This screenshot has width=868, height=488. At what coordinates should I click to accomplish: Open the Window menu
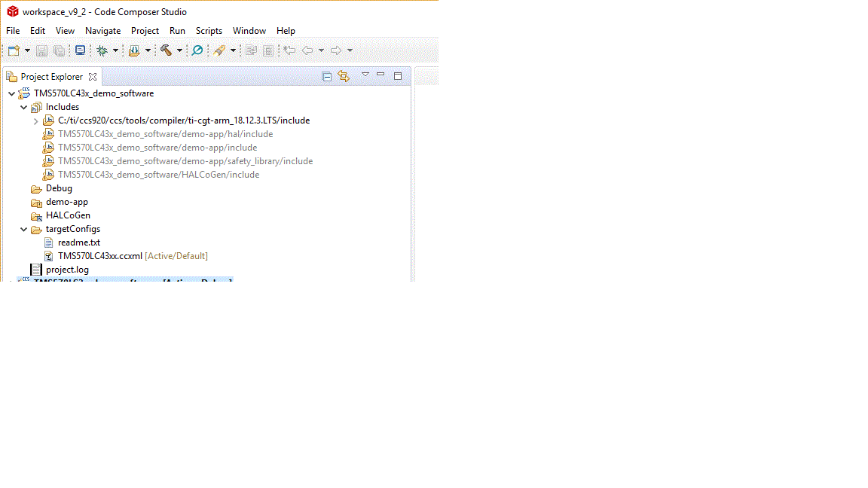249,31
